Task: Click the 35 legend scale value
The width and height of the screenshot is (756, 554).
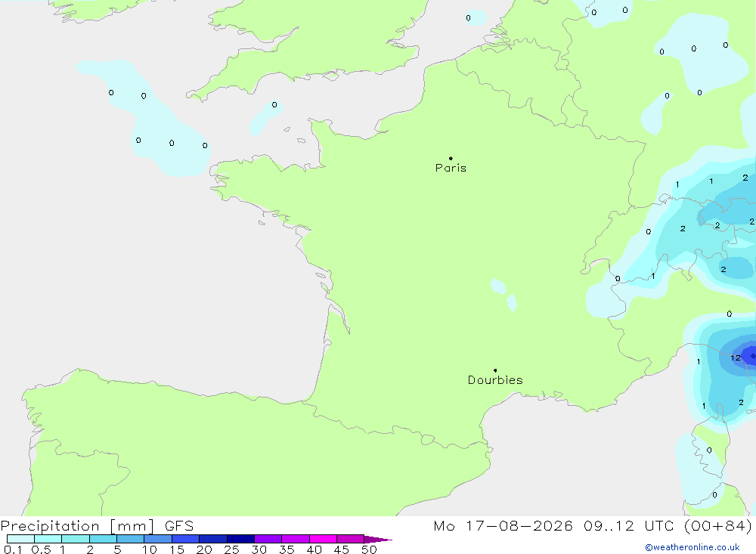Action: [x=287, y=549]
